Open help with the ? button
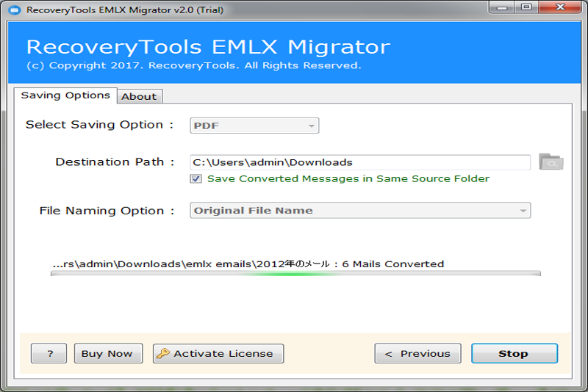The height and width of the screenshot is (392, 588). coord(49,353)
